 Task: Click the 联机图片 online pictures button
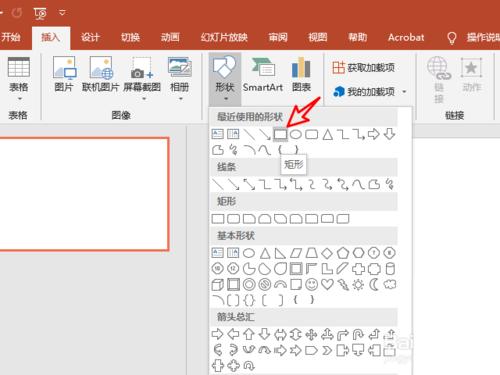(101, 74)
